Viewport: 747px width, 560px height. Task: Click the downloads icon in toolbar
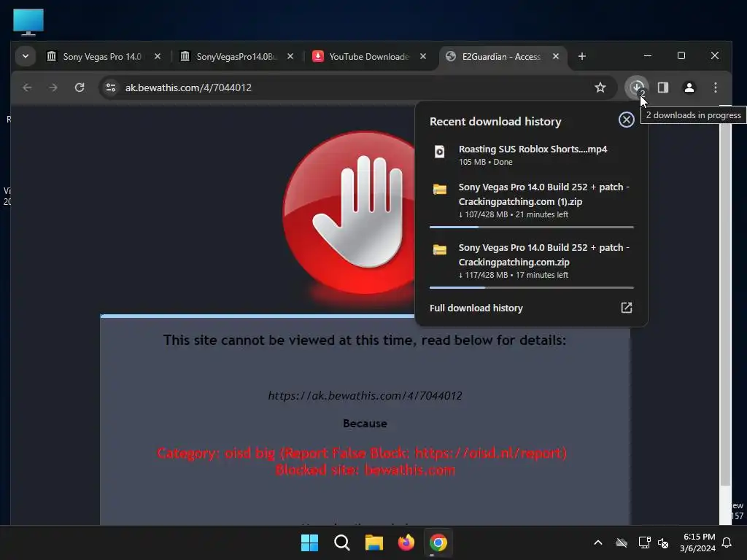pos(636,87)
